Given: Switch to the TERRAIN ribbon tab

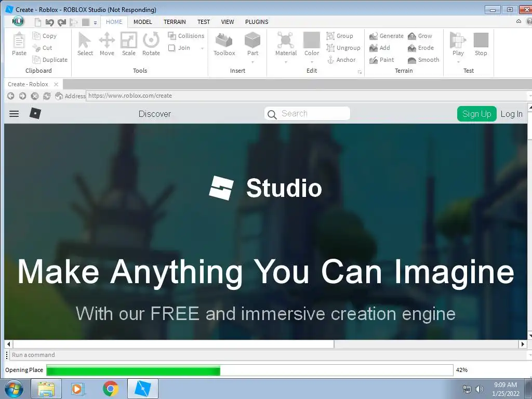Looking at the screenshot, I should click(175, 22).
